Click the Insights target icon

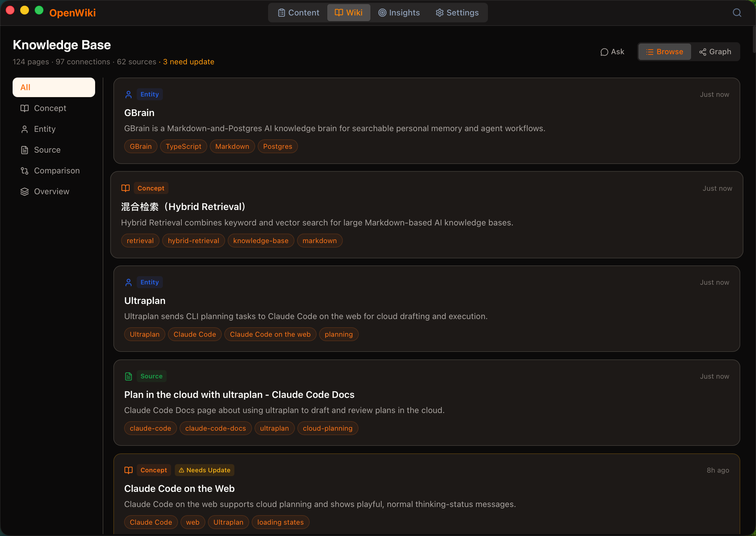(382, 13)
